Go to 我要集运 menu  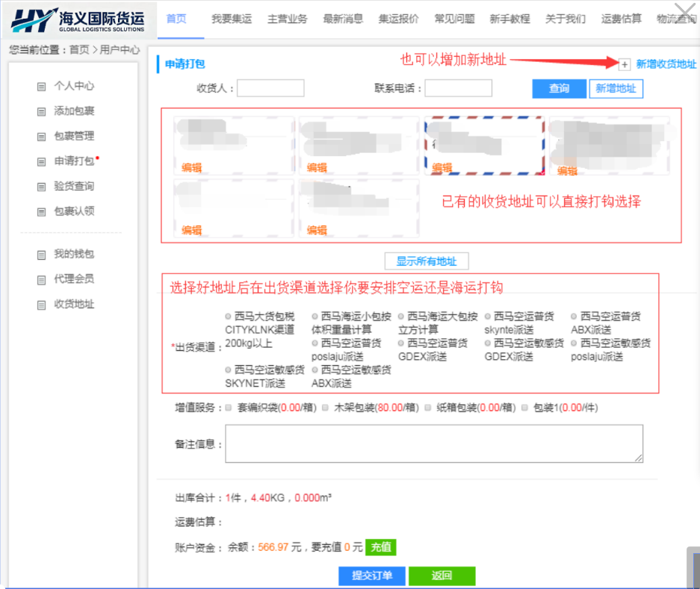(x=232, y=19)
